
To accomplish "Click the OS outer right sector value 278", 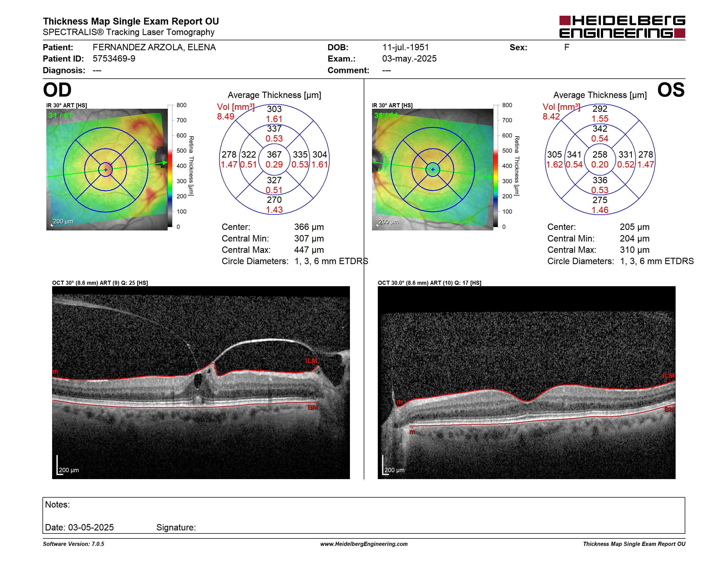I will point(646,155).
